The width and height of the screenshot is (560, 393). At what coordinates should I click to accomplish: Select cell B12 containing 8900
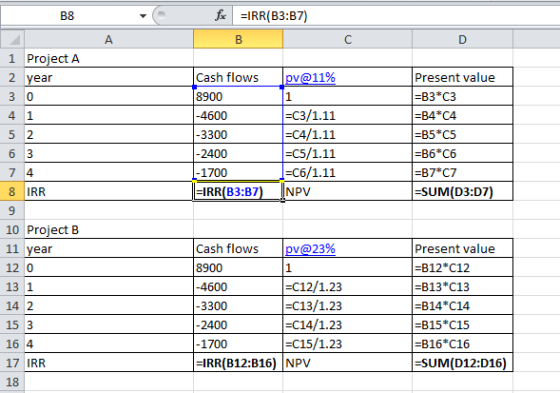(x=238, y=268)
